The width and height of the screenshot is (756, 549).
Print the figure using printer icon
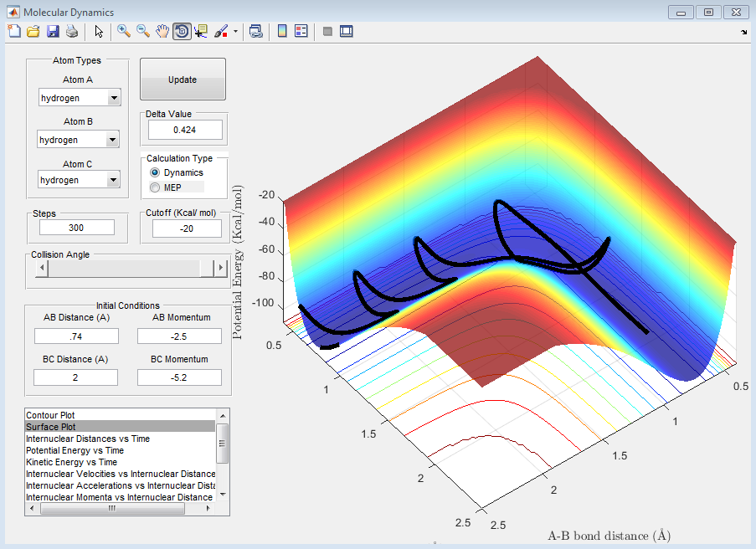[x=71, y=31]
